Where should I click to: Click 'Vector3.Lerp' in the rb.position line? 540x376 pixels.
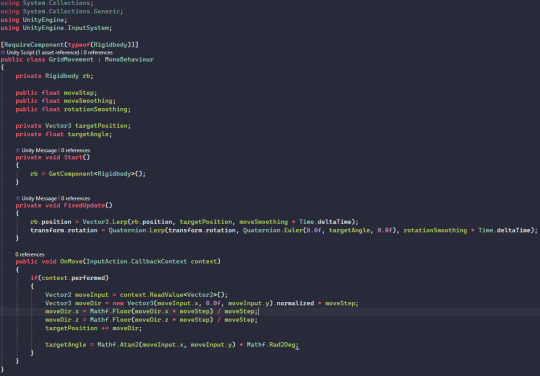[x=105, y=222]
